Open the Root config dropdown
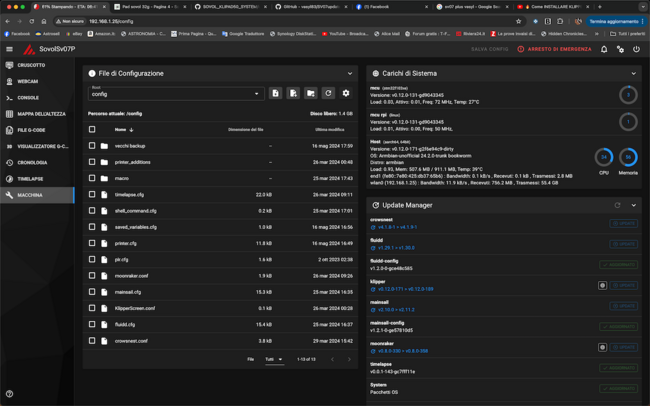The width and height of the screenshot is (650, 406). pyautogui.click(x=176, y=93)
